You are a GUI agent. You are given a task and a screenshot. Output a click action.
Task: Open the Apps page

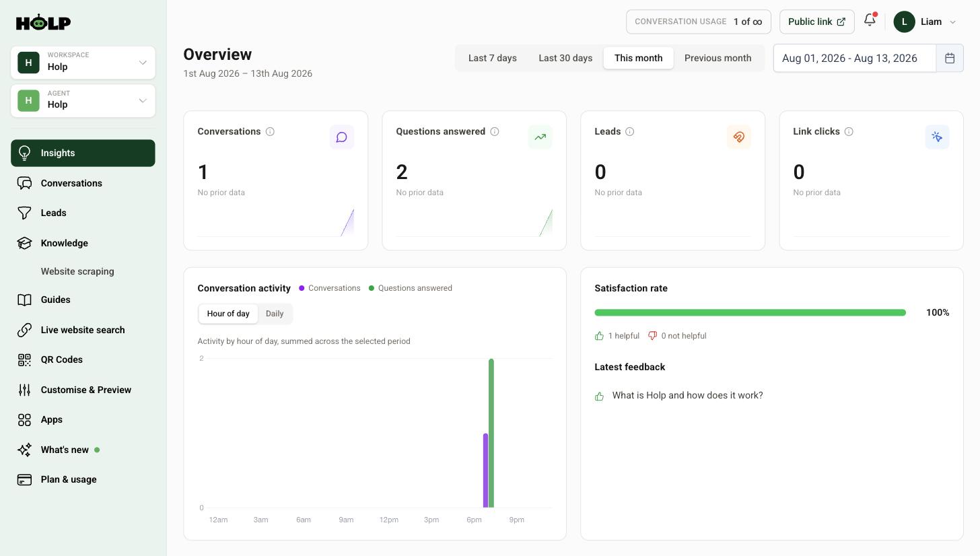pos(83,419)
